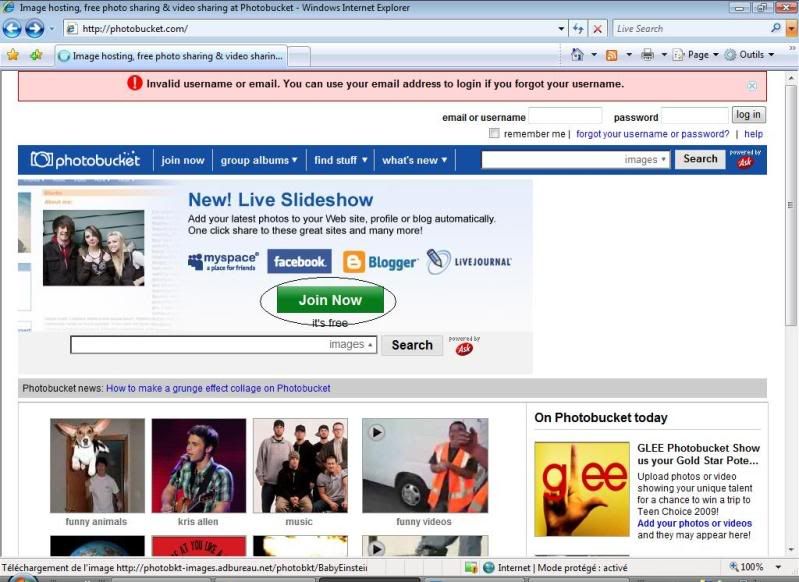Click the scrollbar down arrow

[791, 550]
